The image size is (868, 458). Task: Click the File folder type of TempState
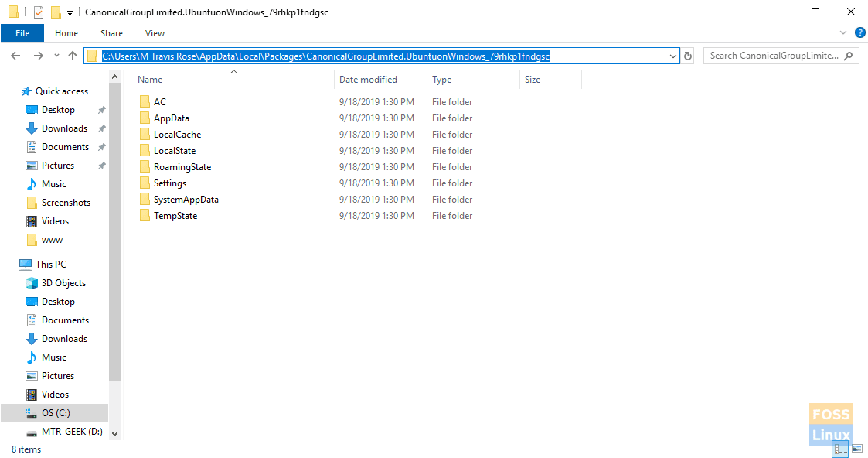452,215
